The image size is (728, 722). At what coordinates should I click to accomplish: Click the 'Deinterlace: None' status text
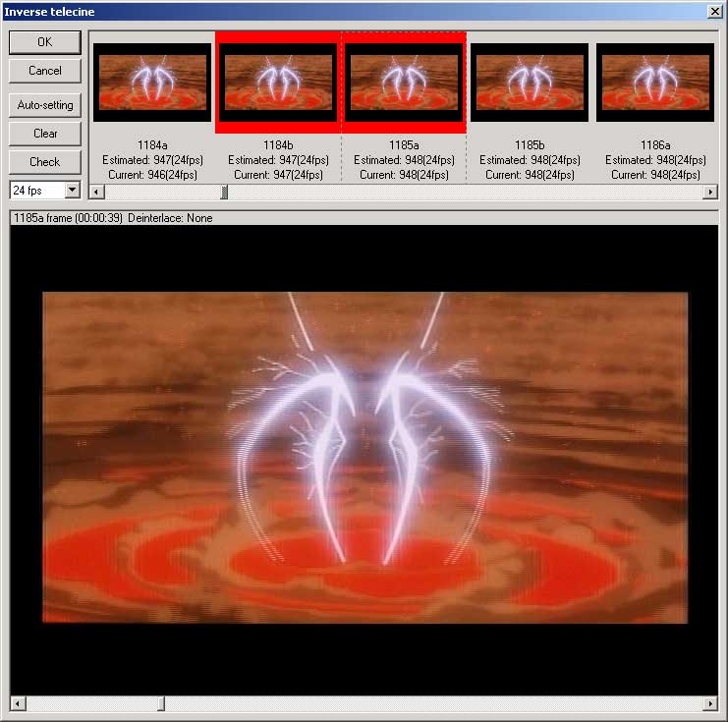pyautogui.click(x=170, y=218)
